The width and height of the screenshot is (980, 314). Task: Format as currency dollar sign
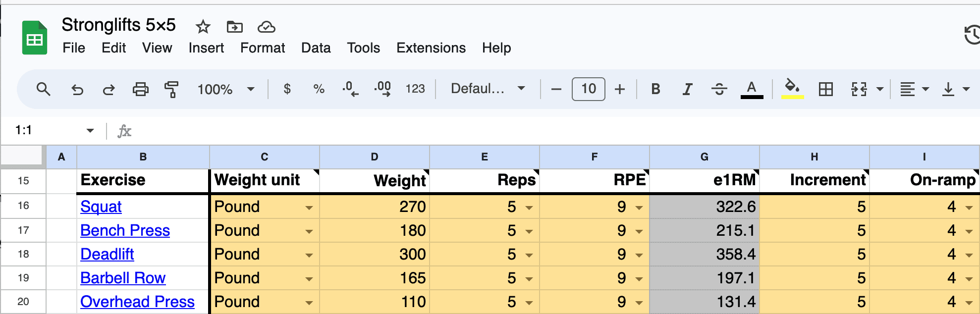(287, 89)
